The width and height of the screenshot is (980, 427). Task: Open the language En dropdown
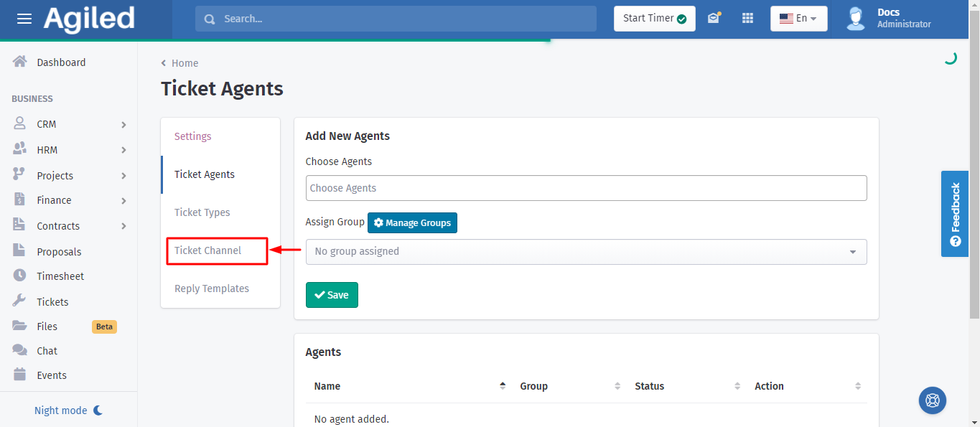pyautogui.click(x=798, y=19)
